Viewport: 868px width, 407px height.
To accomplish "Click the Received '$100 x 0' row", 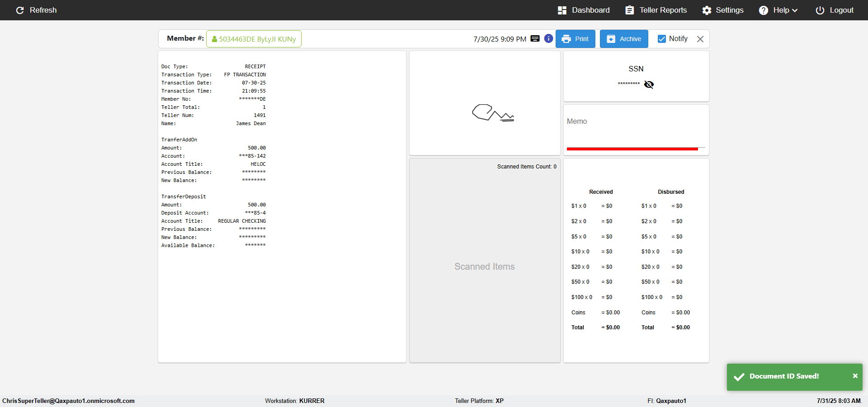I will point(592,297).
